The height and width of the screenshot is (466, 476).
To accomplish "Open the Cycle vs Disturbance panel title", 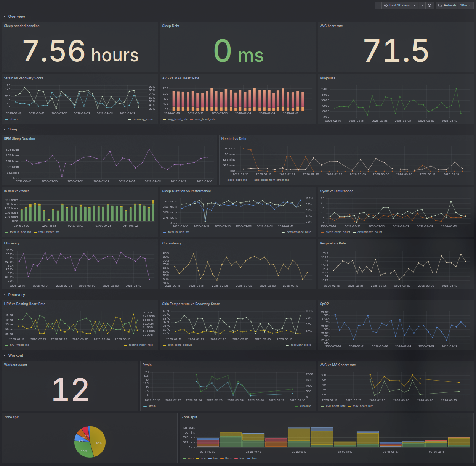I will coord(337,191).
